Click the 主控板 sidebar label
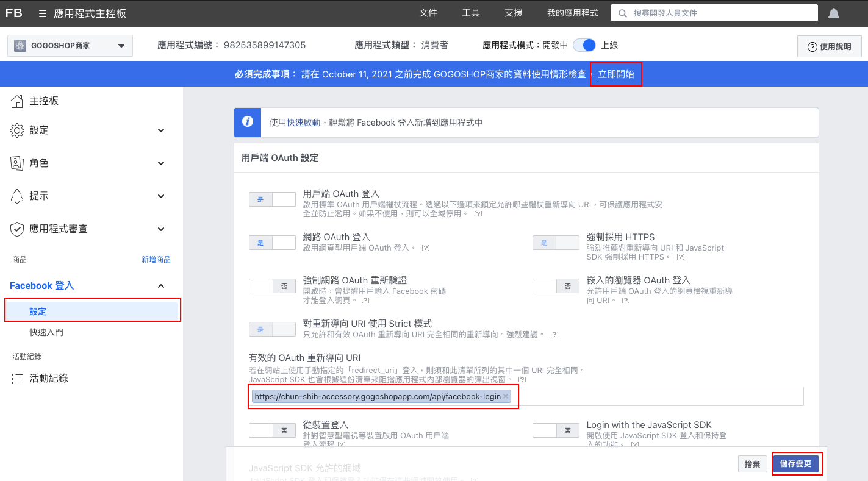868x481 pixels. point(44,101)
